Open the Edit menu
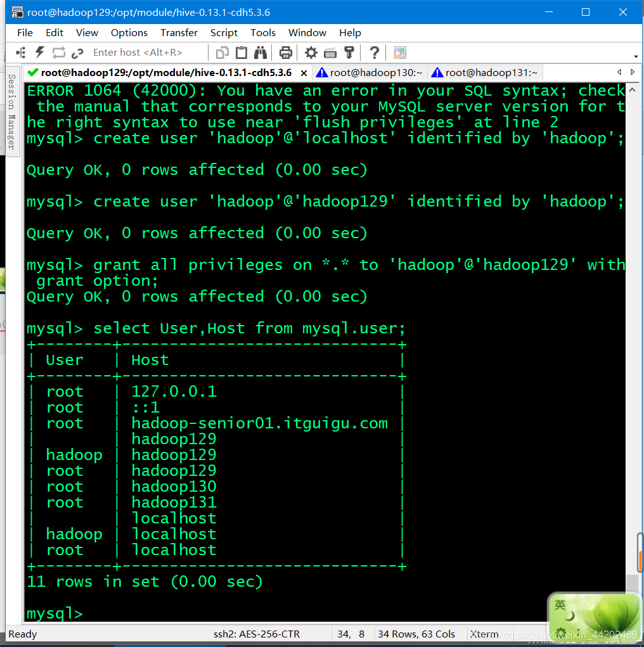The width and height of the screenshot is (644, 647). click(x=54, y=32)
